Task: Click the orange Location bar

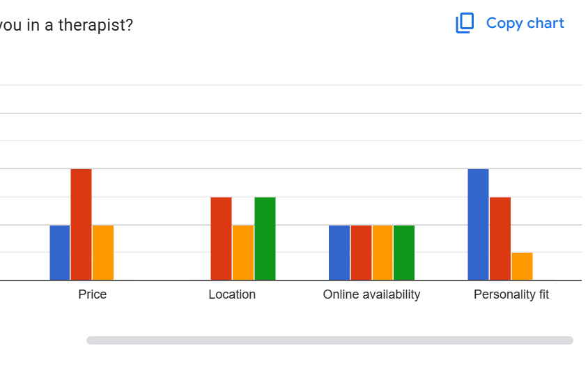Action: coord(243,253)
